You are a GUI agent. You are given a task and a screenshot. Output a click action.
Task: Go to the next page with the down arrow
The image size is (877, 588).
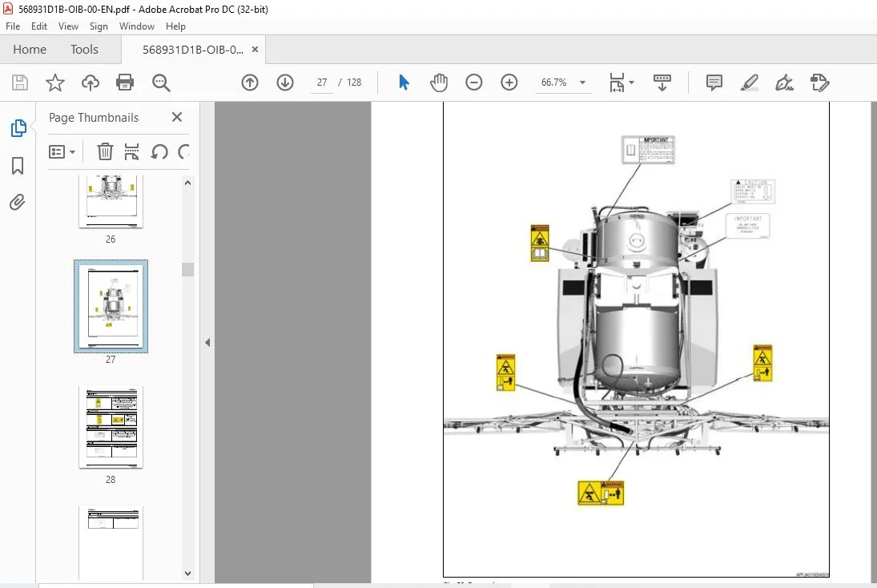pos(285,83)
